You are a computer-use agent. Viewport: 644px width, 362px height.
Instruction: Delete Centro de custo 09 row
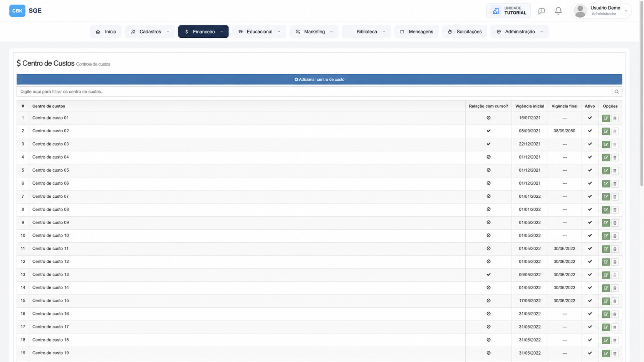pyautogui.click(x=615, y=223)
